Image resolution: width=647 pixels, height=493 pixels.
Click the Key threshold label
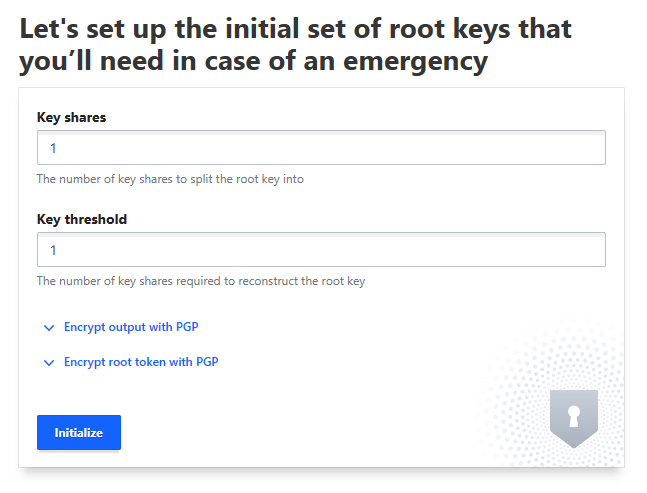[82, 219]
